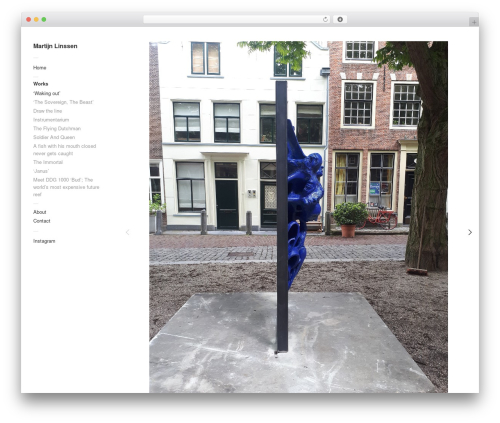Open the 'Waking out' work

[47, 93]
